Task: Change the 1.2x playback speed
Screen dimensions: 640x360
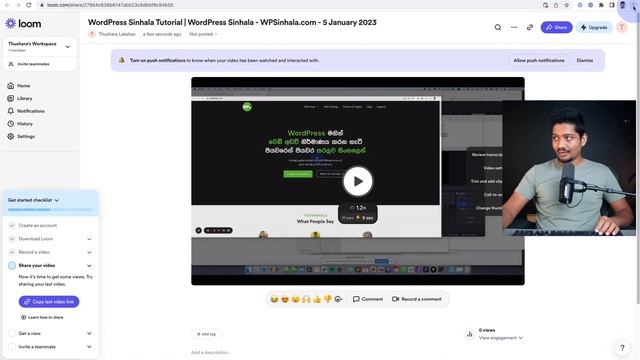Action: 358,208
